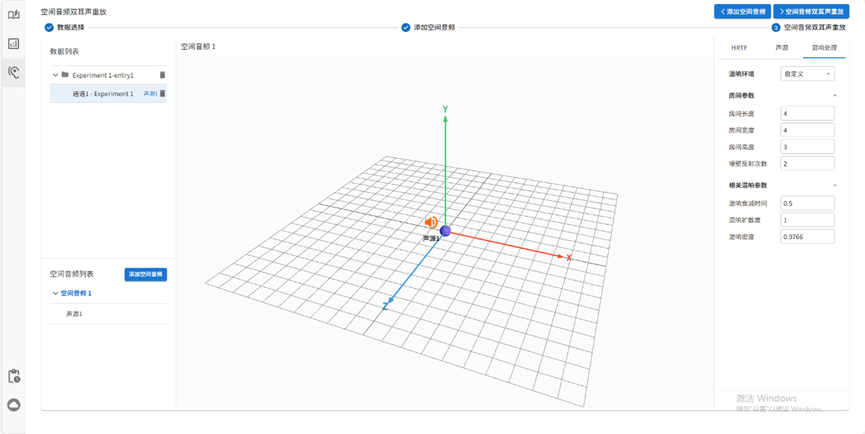Click the orange speaker 声源1 in 3D view

pyautogui.click(x=431, y=223)
